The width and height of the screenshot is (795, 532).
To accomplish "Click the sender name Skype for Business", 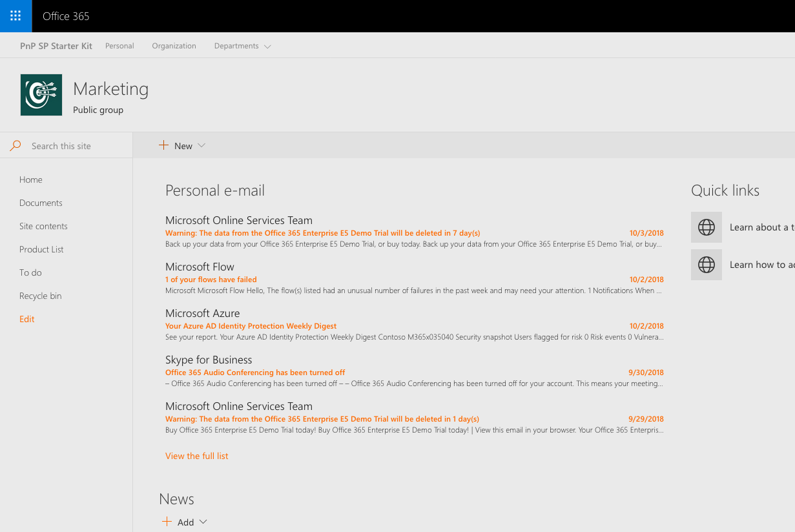I will (209, 360).
